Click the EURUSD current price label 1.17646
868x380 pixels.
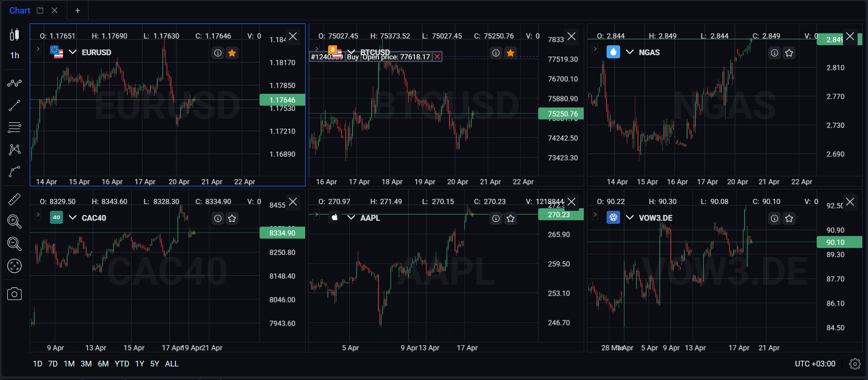point(282,100)
